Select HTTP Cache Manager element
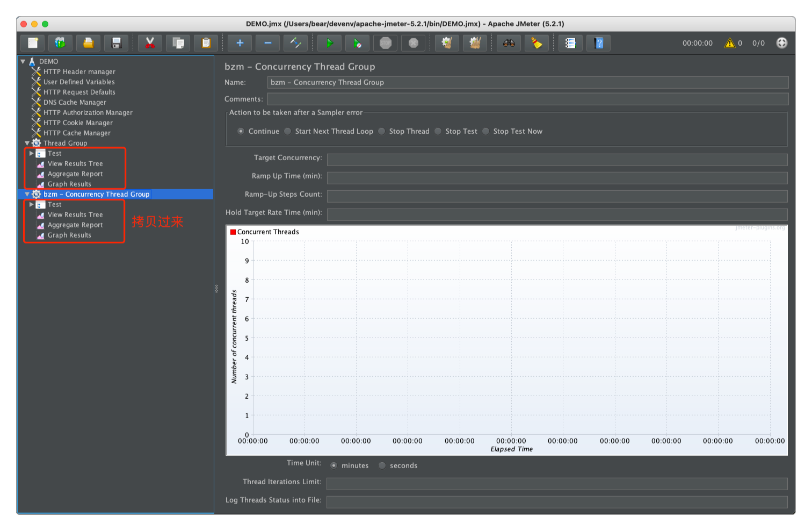Viewport: 812px width, 531px height. [x=77, y=133]
